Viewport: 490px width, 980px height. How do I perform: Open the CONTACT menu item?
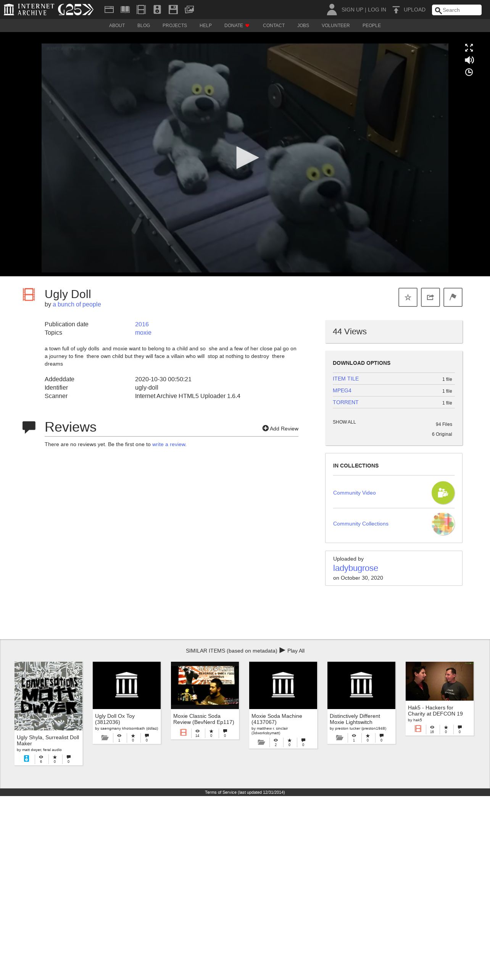pos(274,26)
